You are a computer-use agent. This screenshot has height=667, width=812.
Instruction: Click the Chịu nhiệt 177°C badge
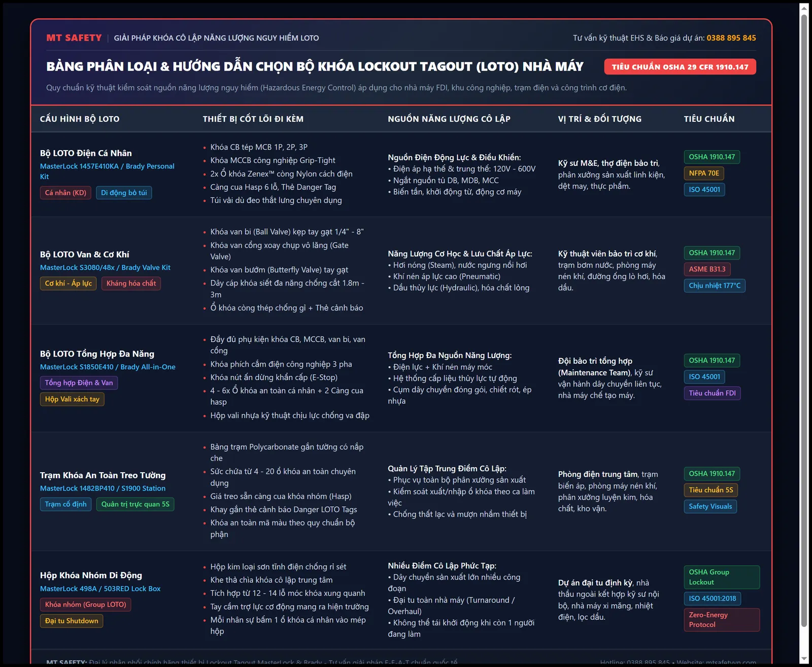(x=715, y=286)
